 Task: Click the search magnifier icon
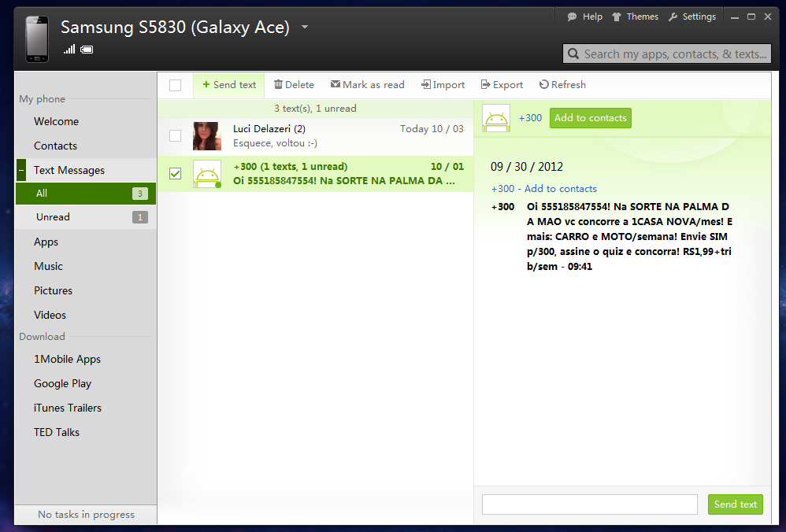[573, 54]
